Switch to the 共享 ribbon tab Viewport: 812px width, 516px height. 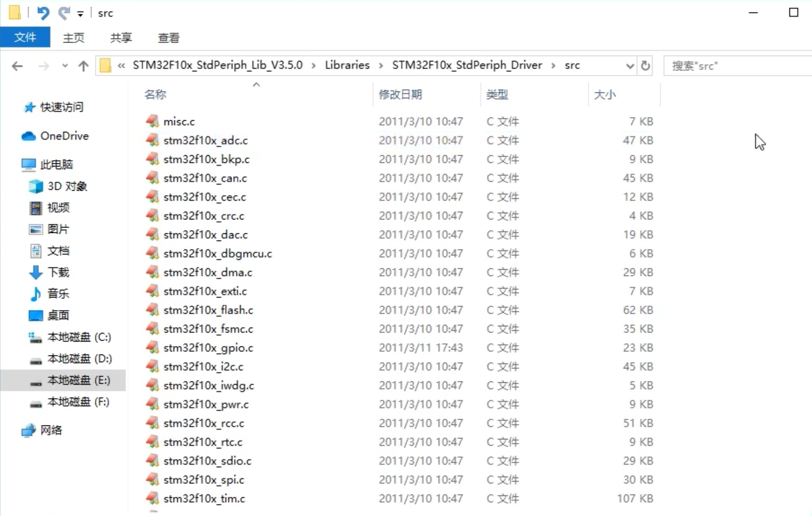pyautogui.click(x=121, y=38)
